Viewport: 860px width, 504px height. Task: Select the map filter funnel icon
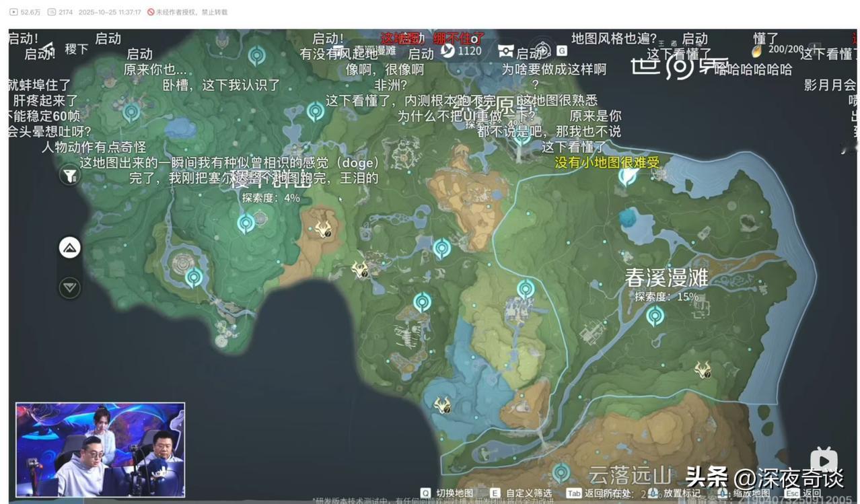(x=69, y=175)
